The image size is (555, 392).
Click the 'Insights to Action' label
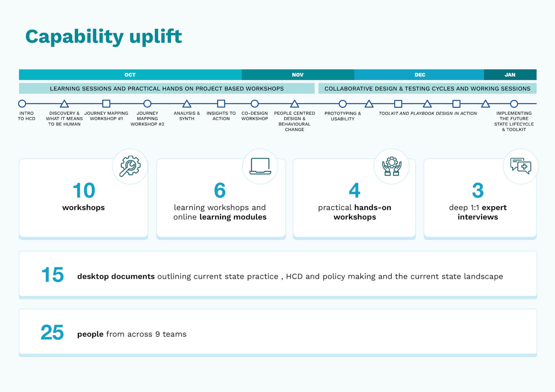pyautogui.click(x=221, y=116)
